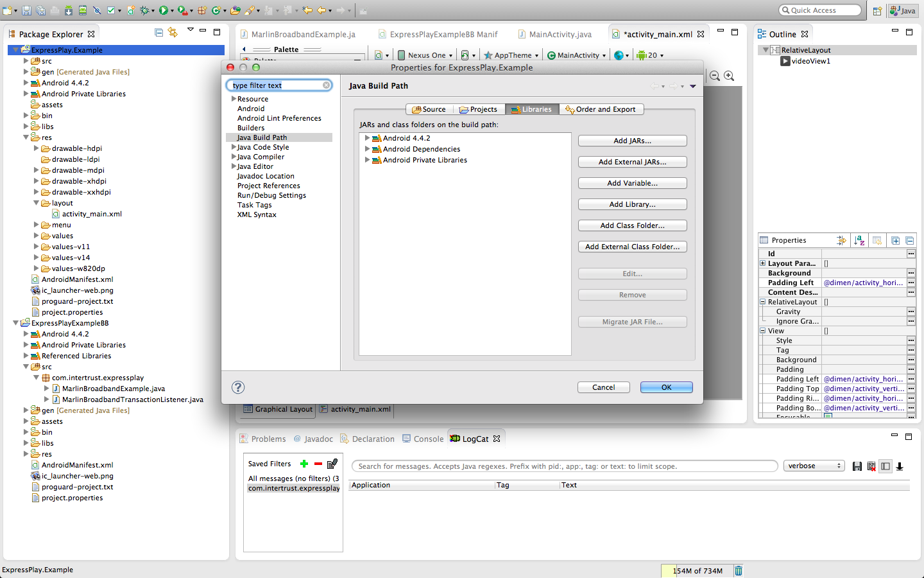Clear the log in the LogCat panel
This screenshot has height=578, width=924.
tap(871, 466)
